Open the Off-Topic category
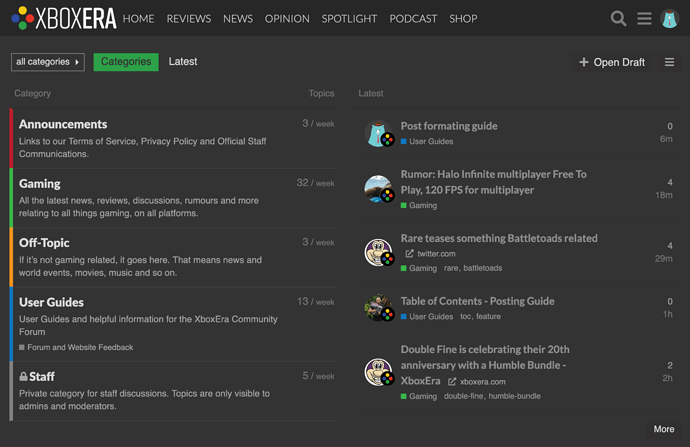 pyautogui.click(x=44, y=243)
